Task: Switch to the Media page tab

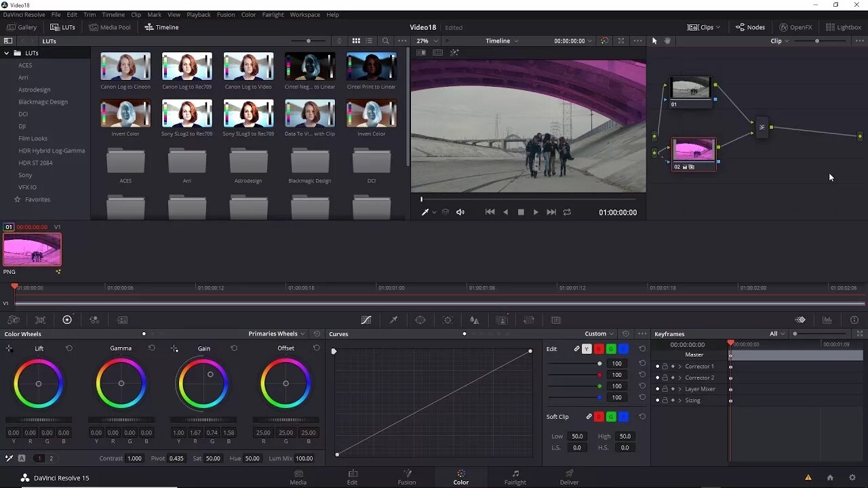Action: [x=298, y=477]
